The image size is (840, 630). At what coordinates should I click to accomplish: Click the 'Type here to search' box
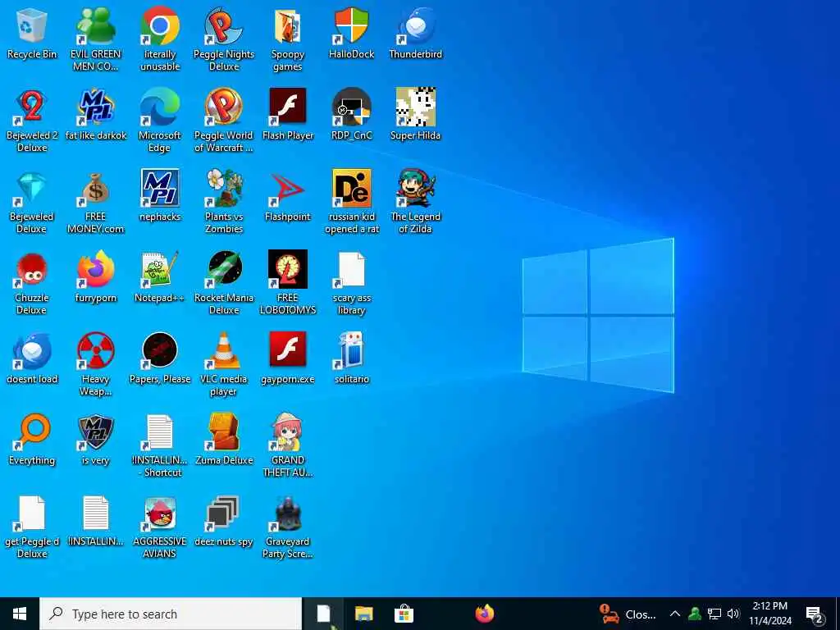pos(171,614)
